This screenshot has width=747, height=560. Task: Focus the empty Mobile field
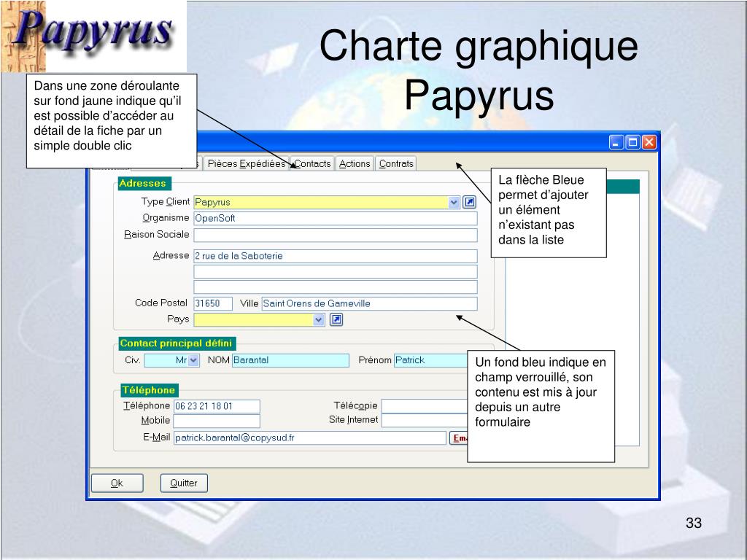pos(217,421)
